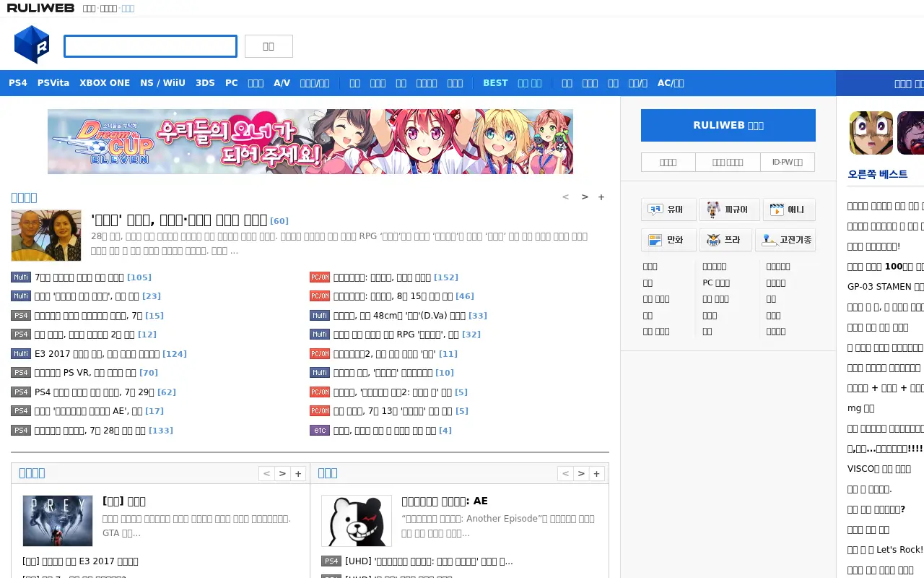Click the 오른쪽 베스트 heading

tap(878, 174)
